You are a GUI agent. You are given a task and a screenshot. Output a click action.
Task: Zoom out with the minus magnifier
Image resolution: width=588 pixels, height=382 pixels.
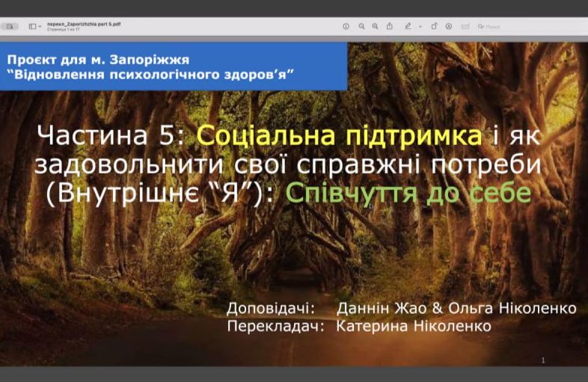[361, 27]
